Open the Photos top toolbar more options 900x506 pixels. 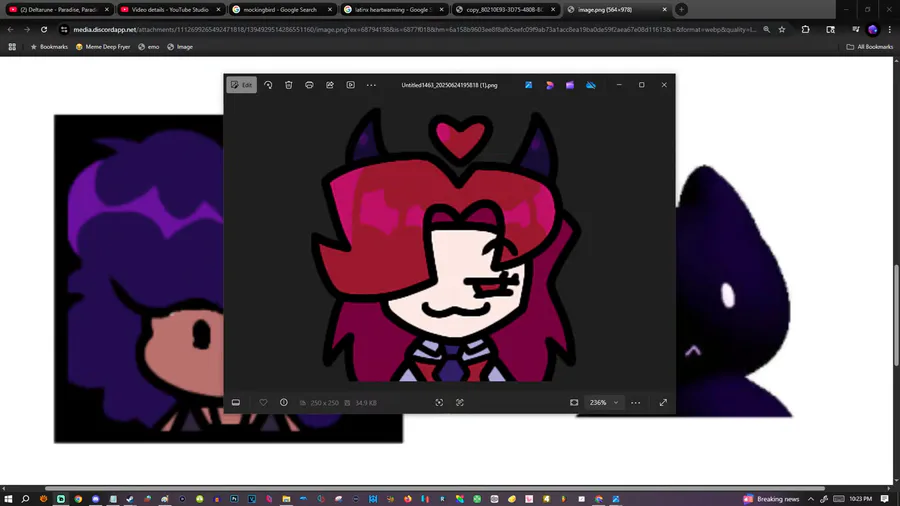pyautogui.click(x=371, y=85)
